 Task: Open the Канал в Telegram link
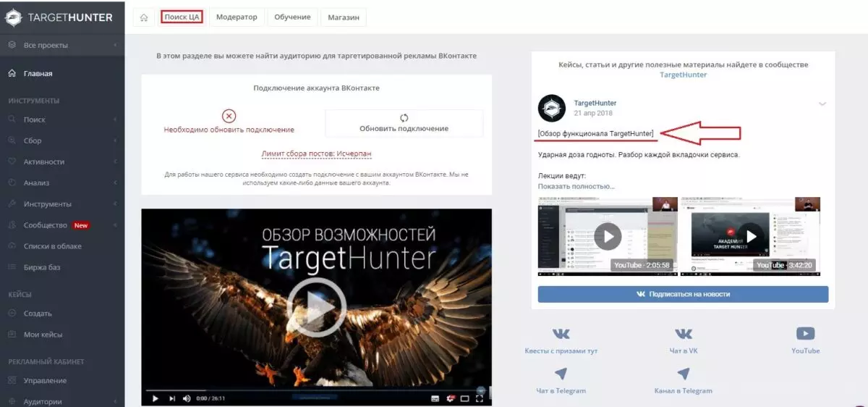pyautogui.click(x=683, y=390)
